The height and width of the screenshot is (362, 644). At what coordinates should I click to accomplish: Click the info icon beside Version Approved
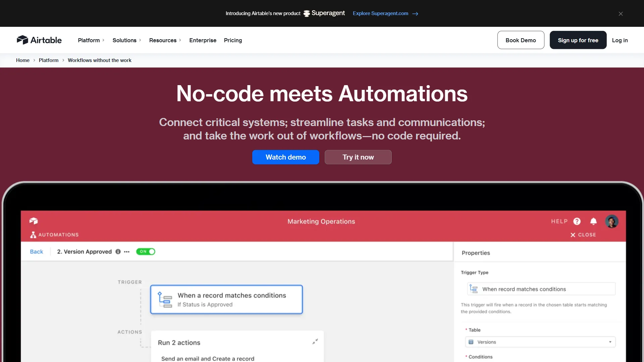pyautogui.click(x=118, y=252)
